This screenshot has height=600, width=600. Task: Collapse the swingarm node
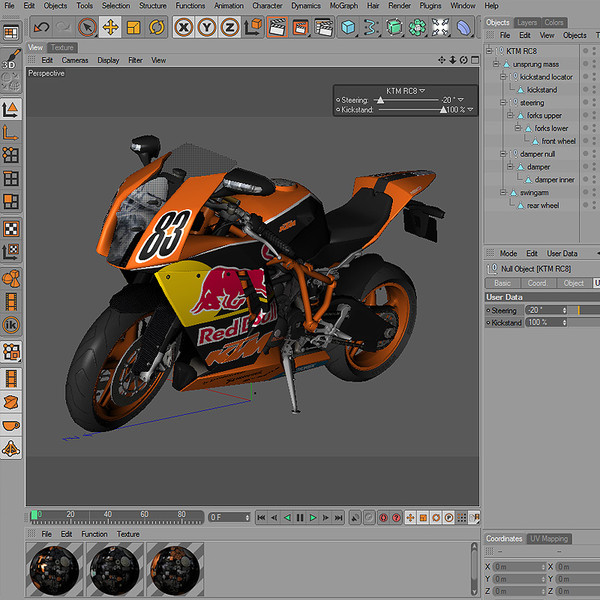tap(503, 192)
